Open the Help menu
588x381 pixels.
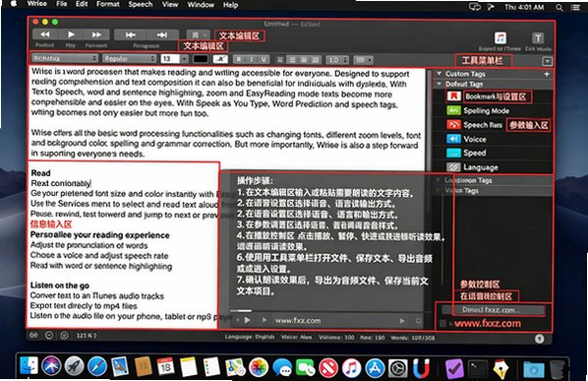coord(231,5)
